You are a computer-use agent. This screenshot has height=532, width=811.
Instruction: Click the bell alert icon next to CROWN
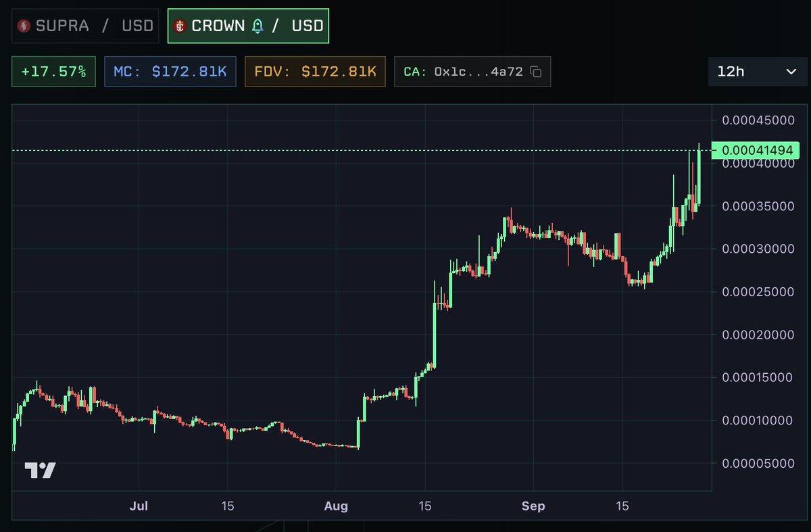coord(257,26)
